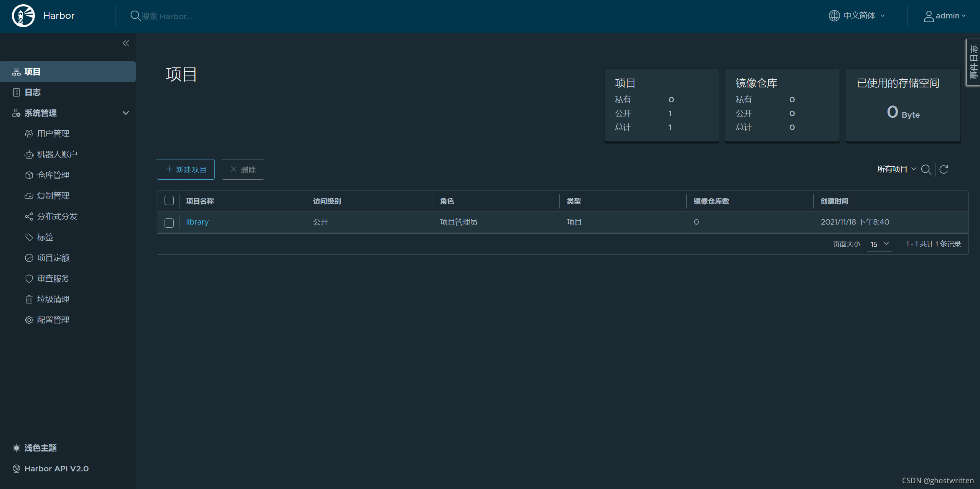Check the library row checkbox
Screen dimensions: 980x489
169,223
